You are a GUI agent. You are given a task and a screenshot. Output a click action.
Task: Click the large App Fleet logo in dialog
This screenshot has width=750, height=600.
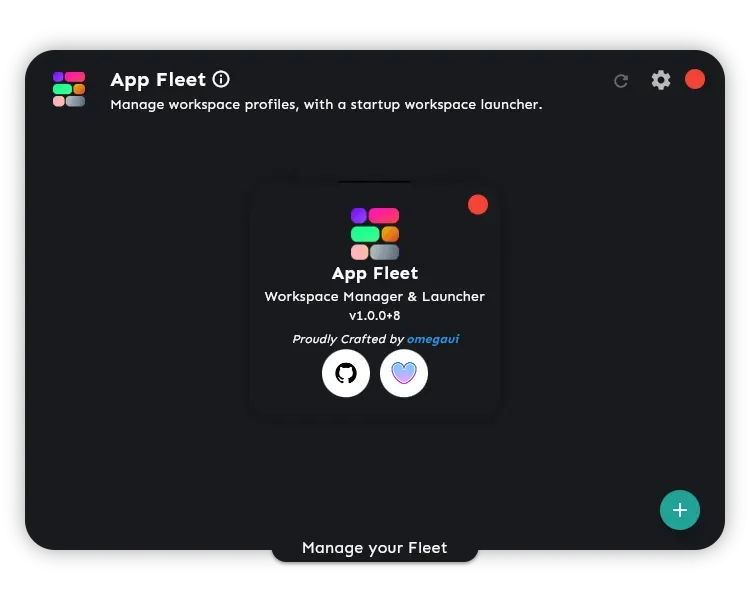click(375, 233)
